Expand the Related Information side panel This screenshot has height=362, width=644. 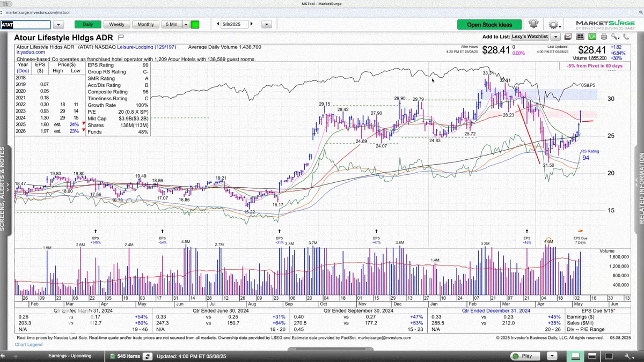[641, 189]
